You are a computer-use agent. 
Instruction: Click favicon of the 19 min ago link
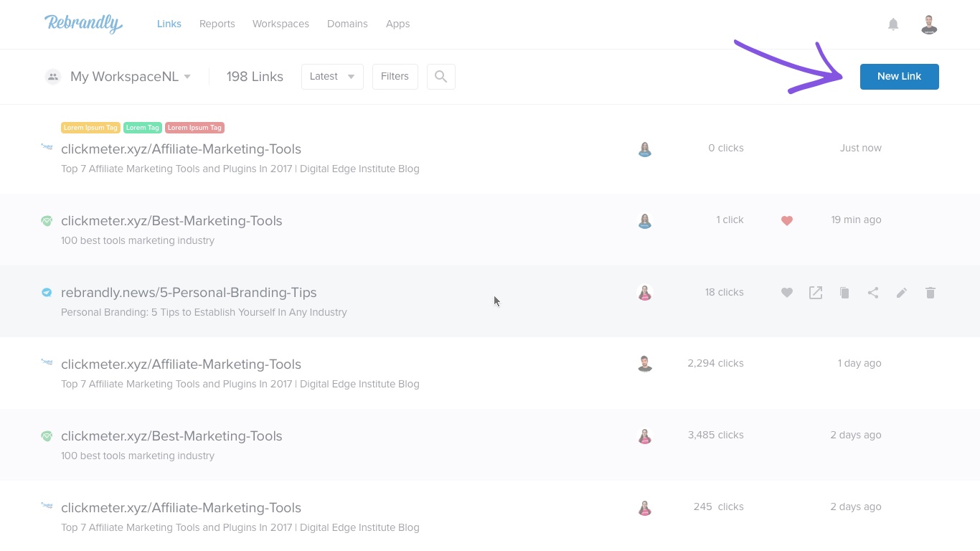point(47,221)
